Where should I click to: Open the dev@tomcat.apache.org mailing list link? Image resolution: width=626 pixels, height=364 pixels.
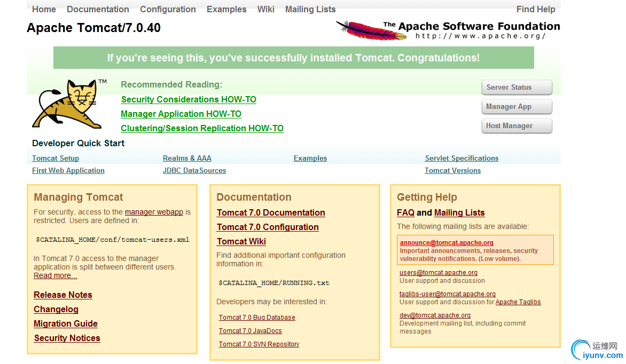[x=435, y=315]
